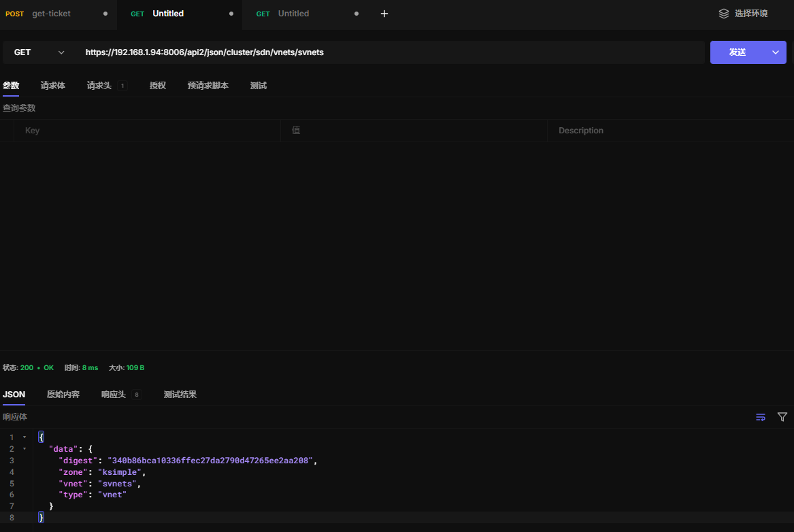Open the GET method dropdown
Image resolution: width=794 pixels, height=532 pixels.
[39, 52]
